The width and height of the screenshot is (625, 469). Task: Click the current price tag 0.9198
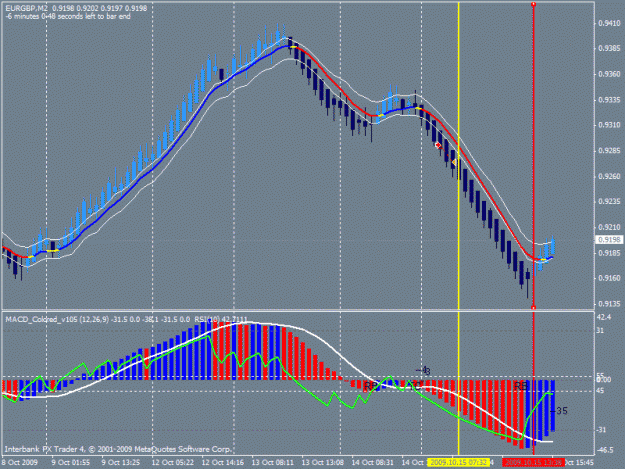tap(609, 239)
